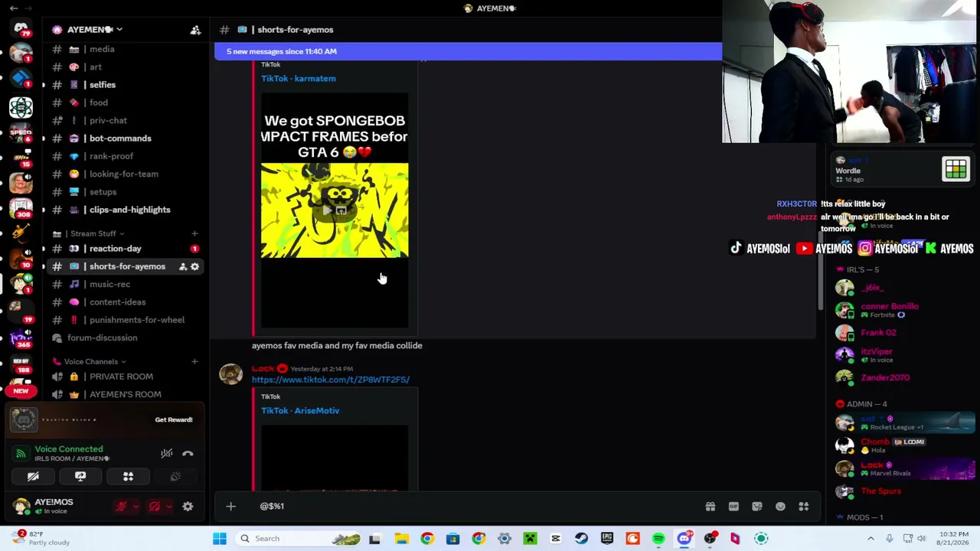Open the weather widget showing 82°F
The height and width of the screenshot is (551, 980).
[x=40, y=538]
